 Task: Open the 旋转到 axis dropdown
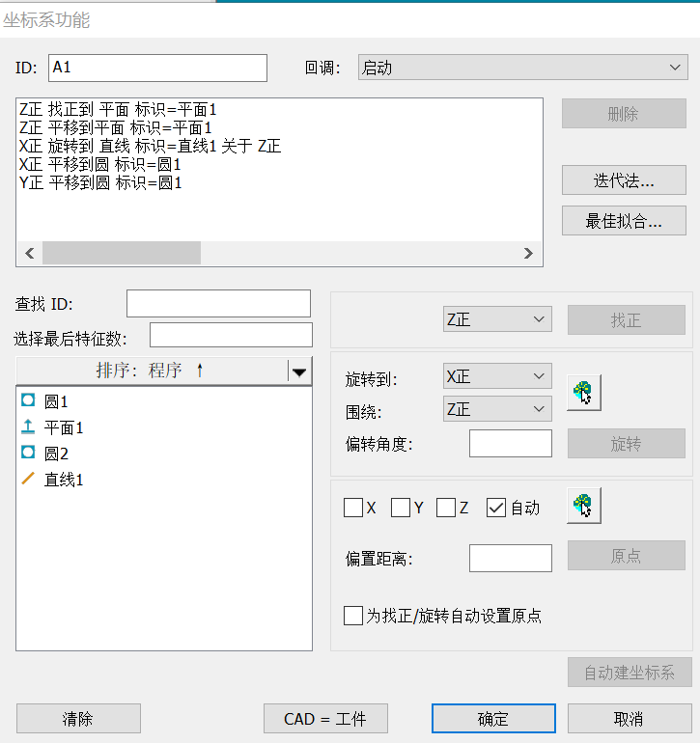click(496, 378)
